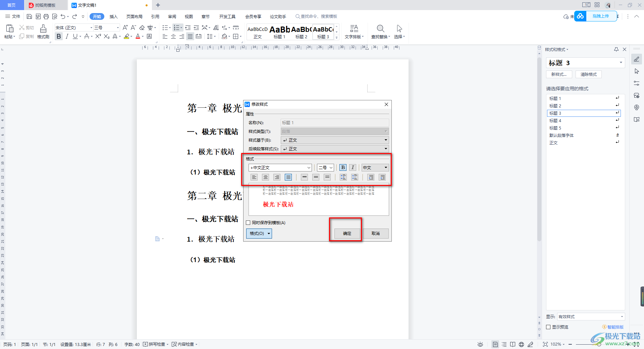Select single line spacing in the dialog
644x349 pixels.
pyautogui.click(x=304, y=177)
